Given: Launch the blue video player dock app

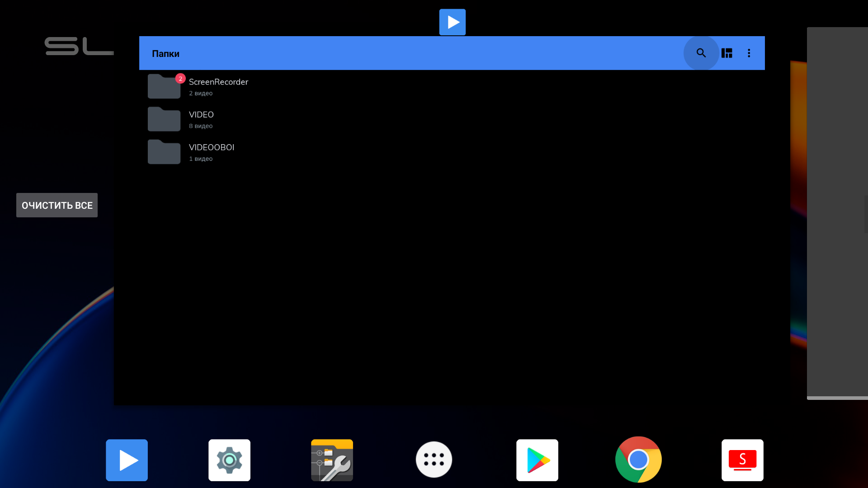Looking at the screenshot, I should [127, 460].
